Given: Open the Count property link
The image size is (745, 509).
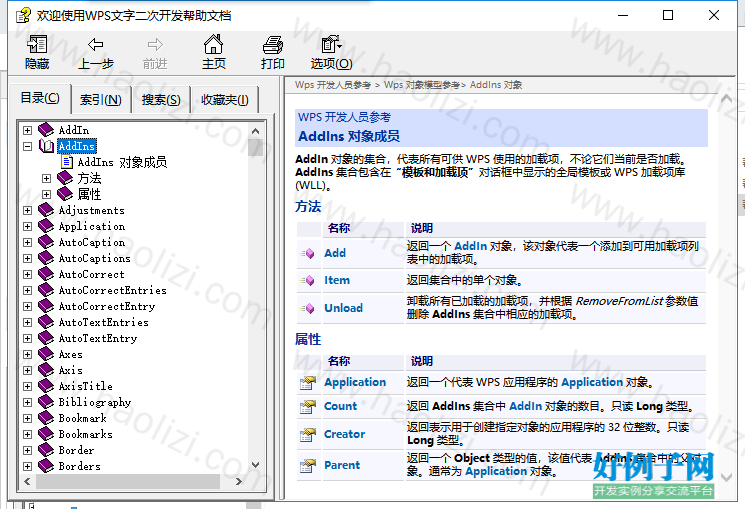Looking at the screenshot, I should tap(340, 406).
